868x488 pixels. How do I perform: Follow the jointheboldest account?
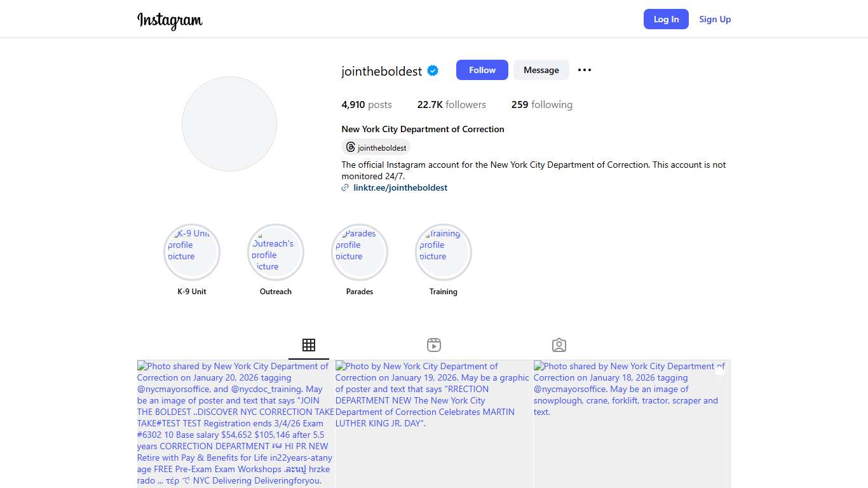click(x=482, y=70)
